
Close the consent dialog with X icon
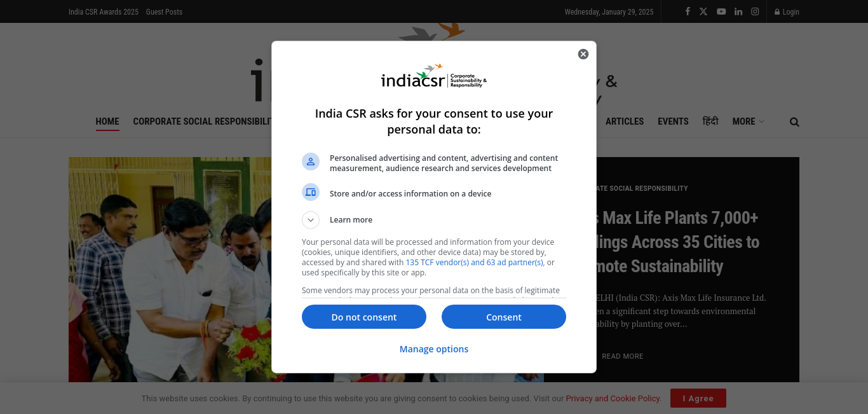click(x=583, y=54)
